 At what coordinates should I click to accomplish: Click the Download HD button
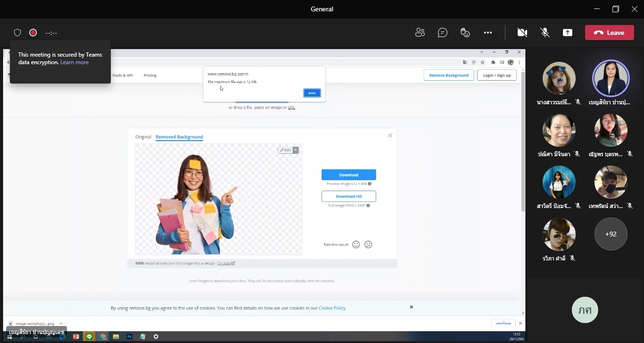click(349, 196)
